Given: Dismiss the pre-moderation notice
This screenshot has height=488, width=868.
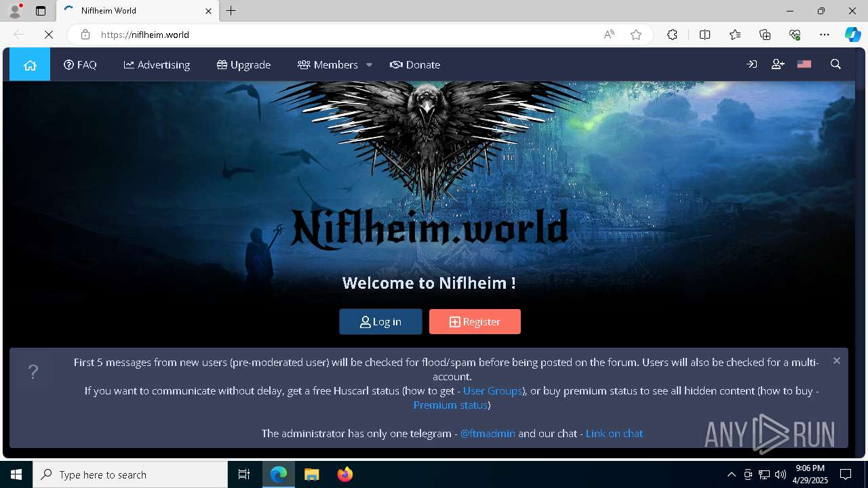Looking at the screenshot, I should pyautogui.click(x=837, y=361).
